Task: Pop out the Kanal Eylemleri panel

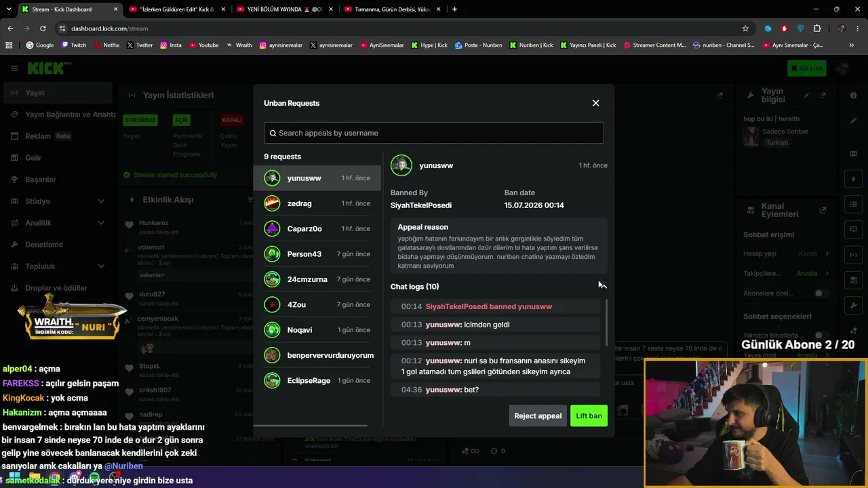Action: [x=823, y=210]
